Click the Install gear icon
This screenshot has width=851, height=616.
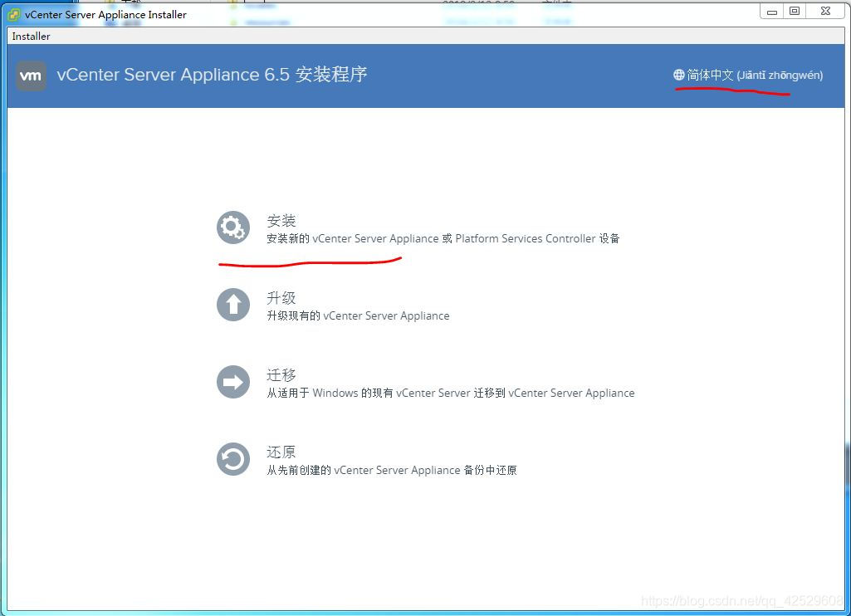tap(233, 227)
